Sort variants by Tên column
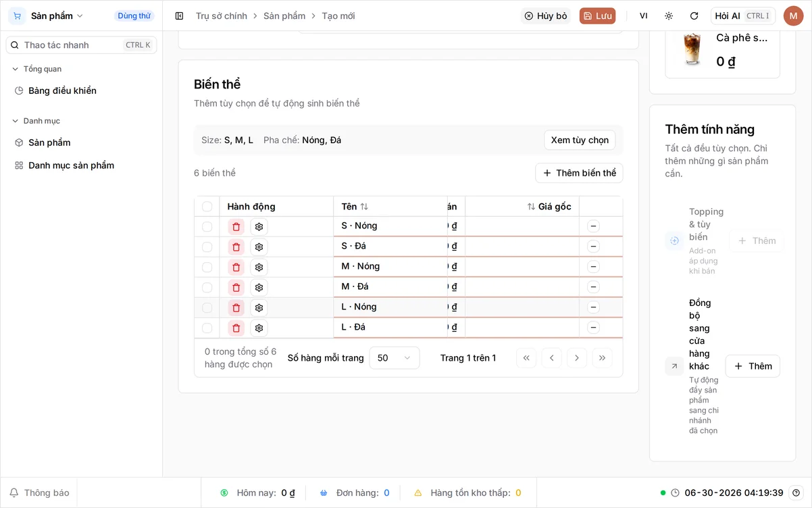This screenshot has height=508, width=812. [x=355, y=207]
